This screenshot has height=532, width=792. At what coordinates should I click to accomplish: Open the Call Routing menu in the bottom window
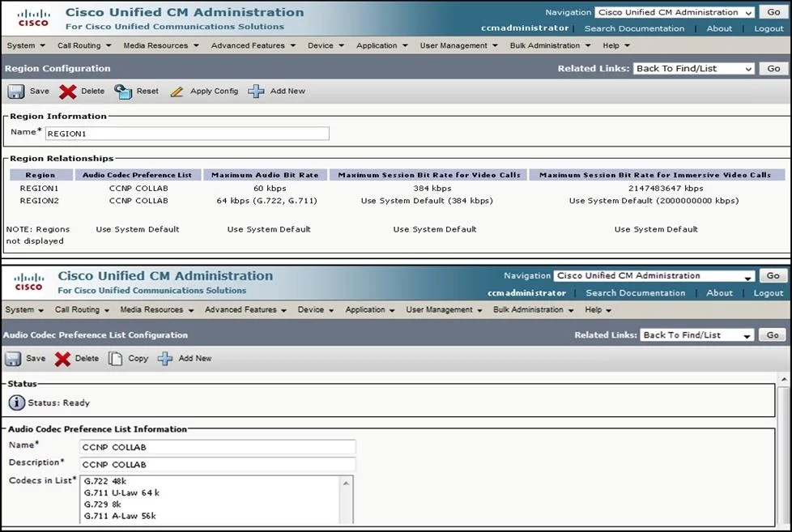point(82,309)
